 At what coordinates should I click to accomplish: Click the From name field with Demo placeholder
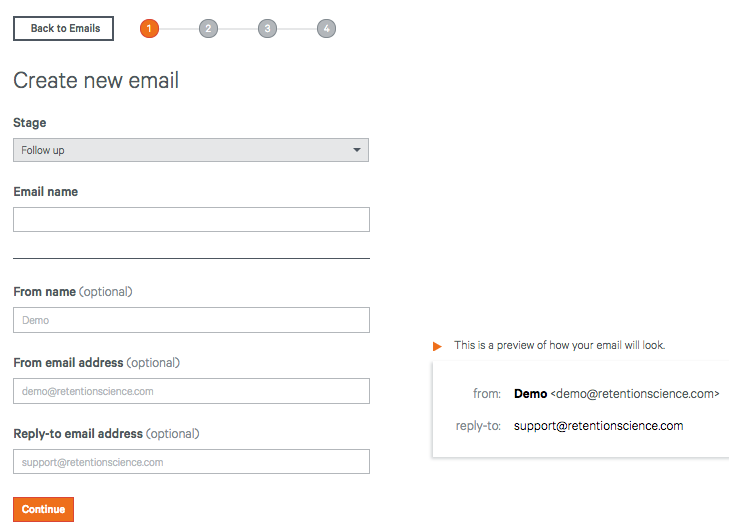point(191,320)
